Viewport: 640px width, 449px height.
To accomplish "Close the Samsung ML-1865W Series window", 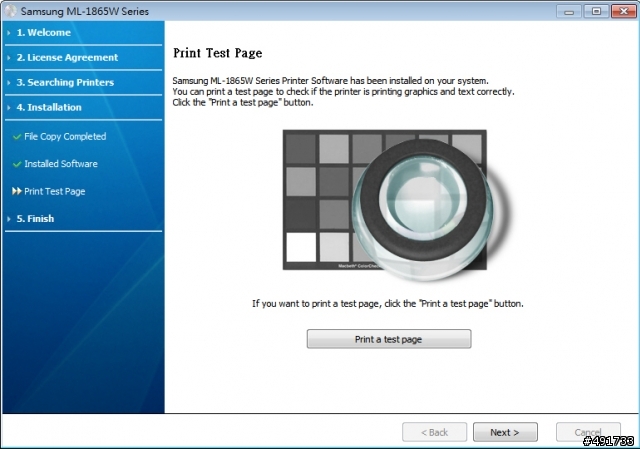I will tap(624, 11).
